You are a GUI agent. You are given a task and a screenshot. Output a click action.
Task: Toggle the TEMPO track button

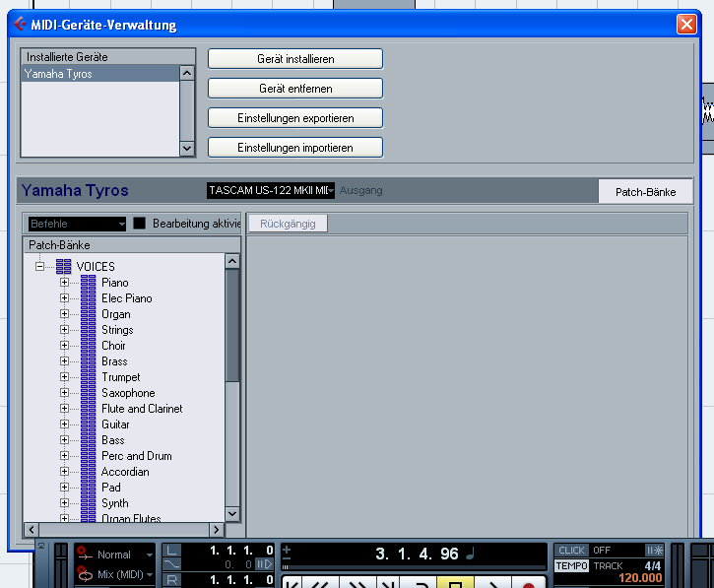click(571, 565)
